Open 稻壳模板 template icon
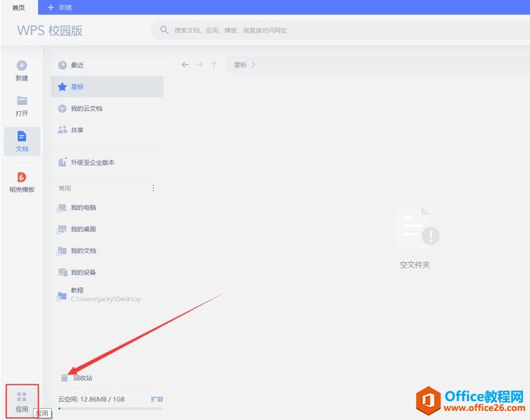 coord(22,177)
